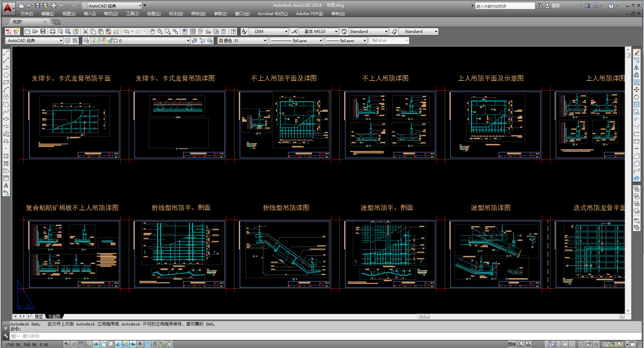Select the Move tool in modify toolbar
644x348 pixels.
click(x=637, y=90)
